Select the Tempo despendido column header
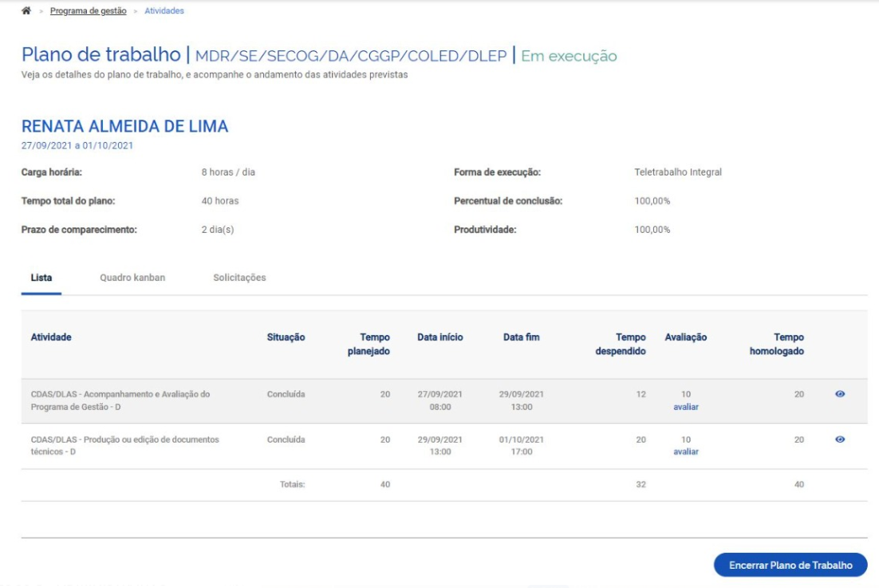The height and width of the screenshot is (588, 879). tap(621, 345)
